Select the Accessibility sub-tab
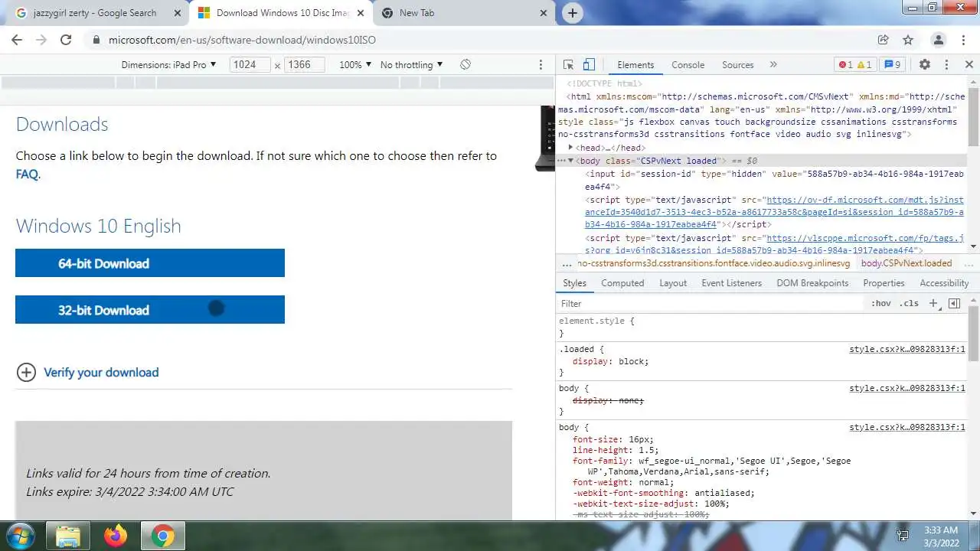 [x=944, y=283]
